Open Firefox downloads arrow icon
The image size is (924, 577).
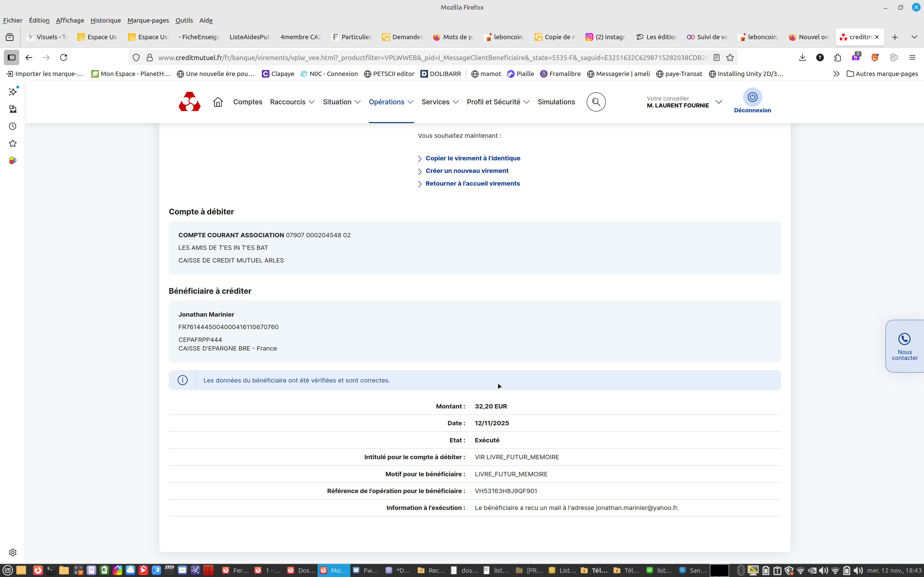pyautogui.click(x=802, y=58)
